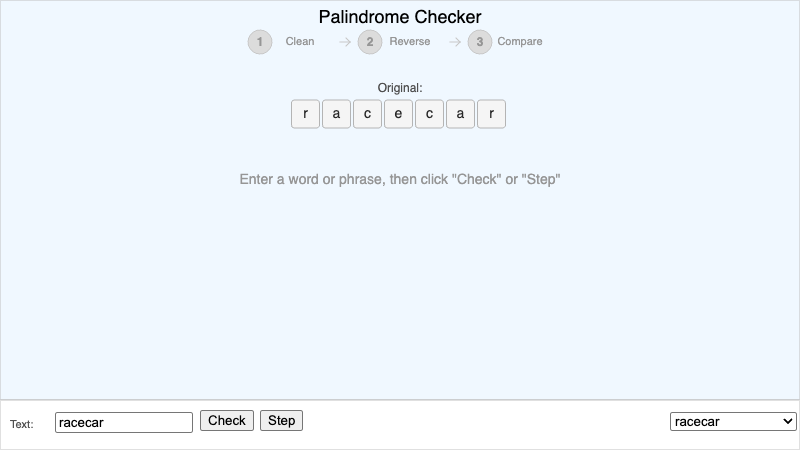Click the step 2 circle indicator
Image resolution: width=800 pixels, height=450 pixels.
click(x=370, y=42)
